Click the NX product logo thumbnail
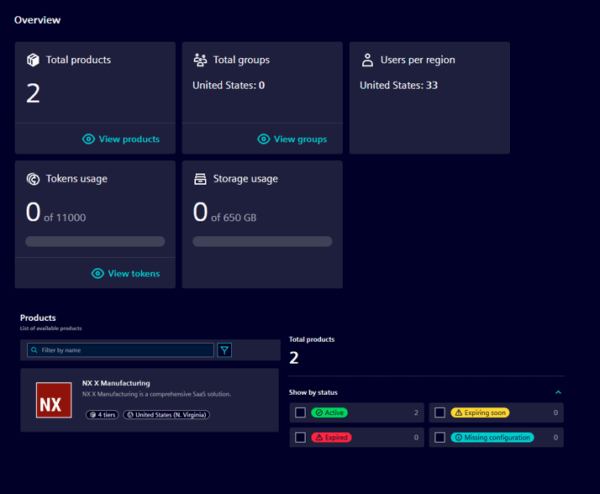This screenshot has height=494, width=600. point(52,400)
